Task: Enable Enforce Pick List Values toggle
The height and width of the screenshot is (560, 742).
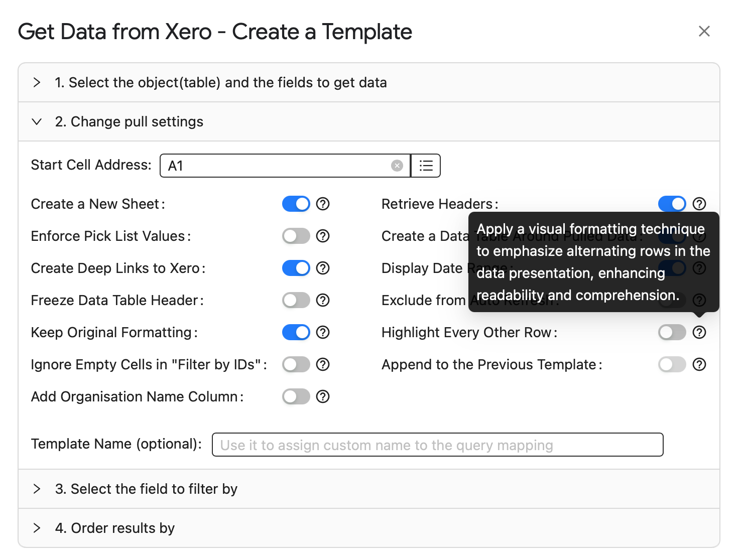Action: tap(296, 236)
